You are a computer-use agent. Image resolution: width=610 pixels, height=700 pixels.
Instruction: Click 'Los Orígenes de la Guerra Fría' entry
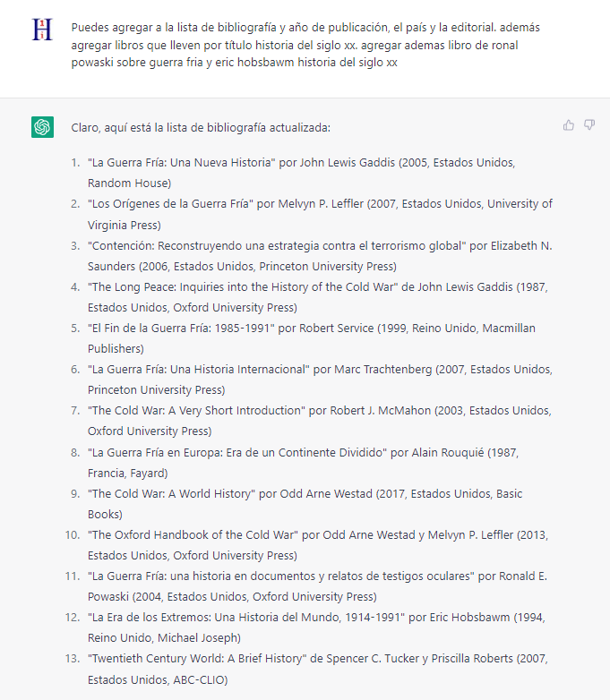(x=170, y=204)
